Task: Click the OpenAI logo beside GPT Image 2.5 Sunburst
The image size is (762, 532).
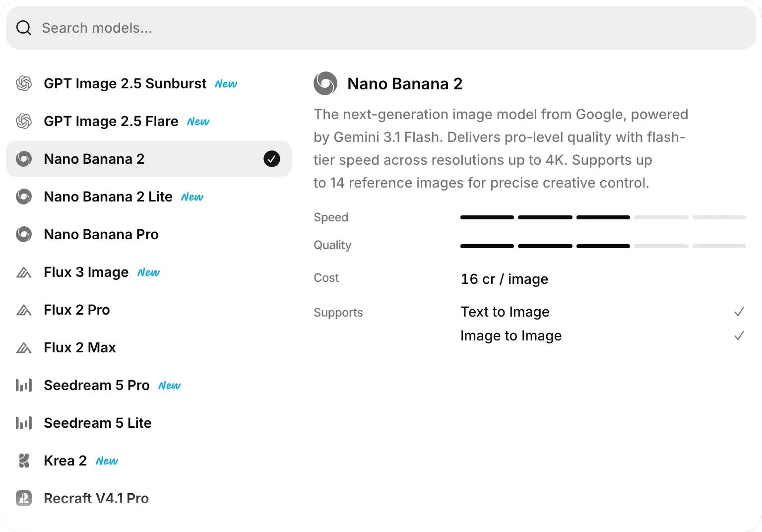Action: click(24, 83)
